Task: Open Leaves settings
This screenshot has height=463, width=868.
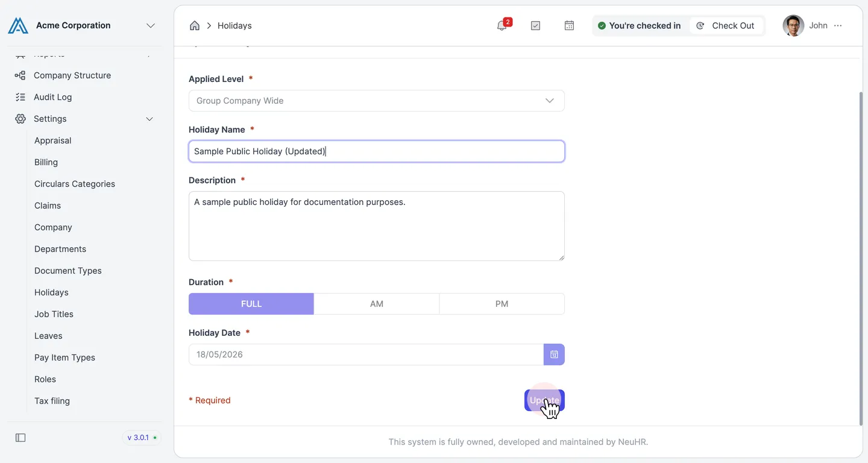Action: coord(48,336)
